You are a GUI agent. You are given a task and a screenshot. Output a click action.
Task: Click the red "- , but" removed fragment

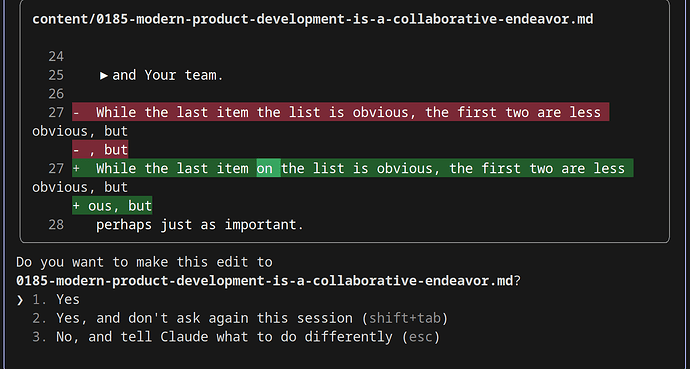[x=100, y=150]
